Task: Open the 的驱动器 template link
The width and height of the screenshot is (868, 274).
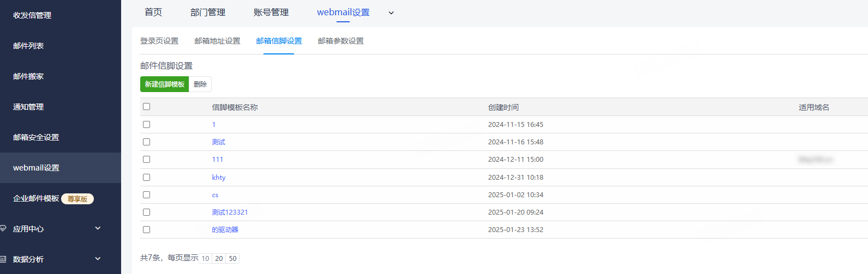Action: (x=225, y=230)
